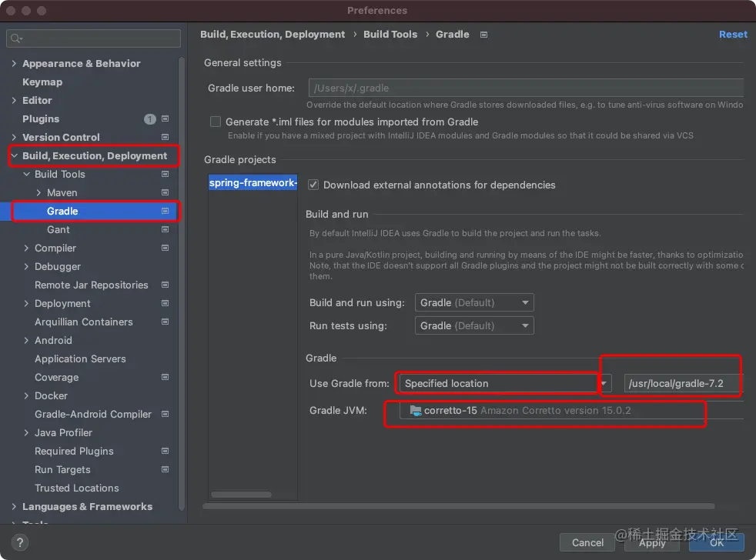Click the project icon beside Deployment
This screenshot has width=756, height=560.
165,303
